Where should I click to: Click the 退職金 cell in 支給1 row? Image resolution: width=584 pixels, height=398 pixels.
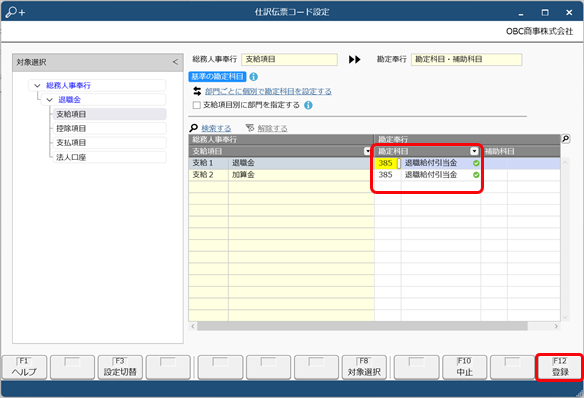click(x=301, y=163)
